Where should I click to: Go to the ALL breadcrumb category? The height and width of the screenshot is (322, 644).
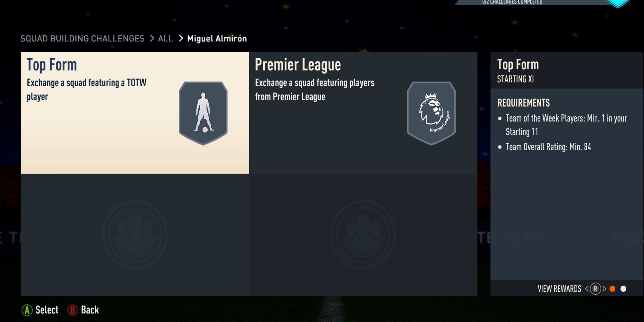pyautogui.click(x=166, y=39)
